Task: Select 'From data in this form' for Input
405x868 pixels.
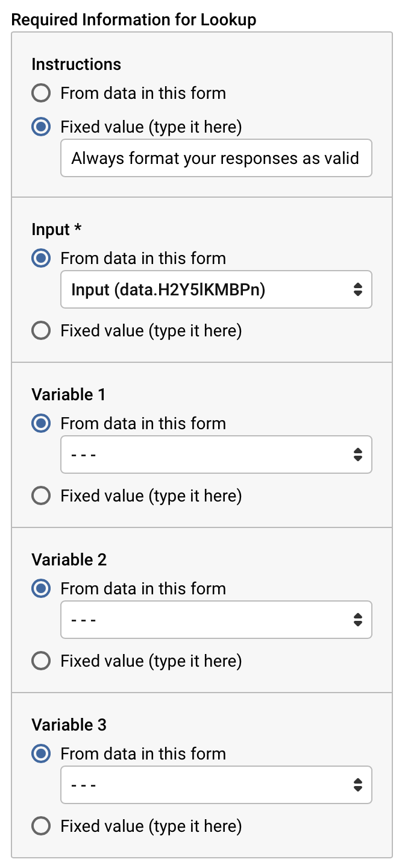Action: pos(41,259)
